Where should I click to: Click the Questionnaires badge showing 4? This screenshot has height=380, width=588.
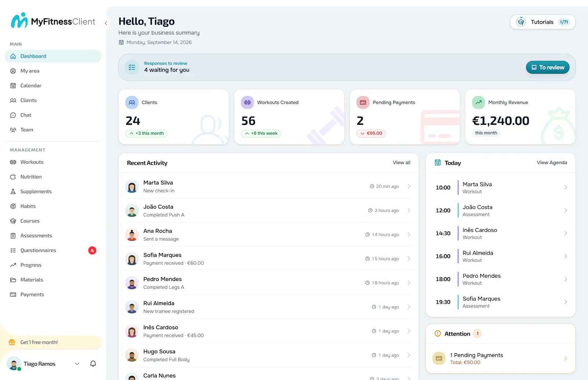92,251
